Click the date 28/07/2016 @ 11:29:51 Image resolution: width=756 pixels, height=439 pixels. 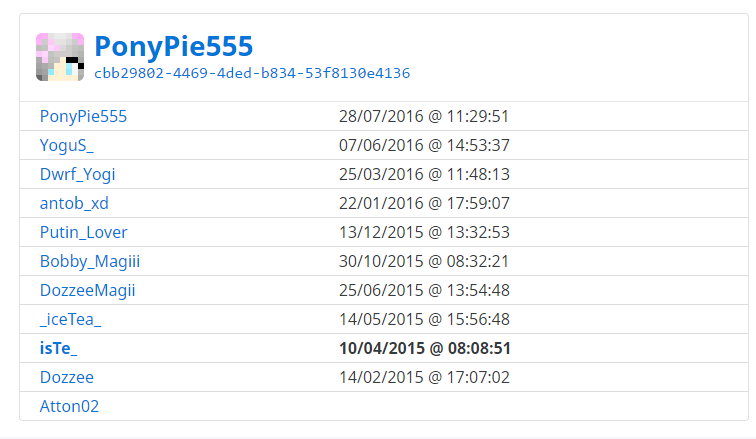pyautogui.click(x=424, y=116)
